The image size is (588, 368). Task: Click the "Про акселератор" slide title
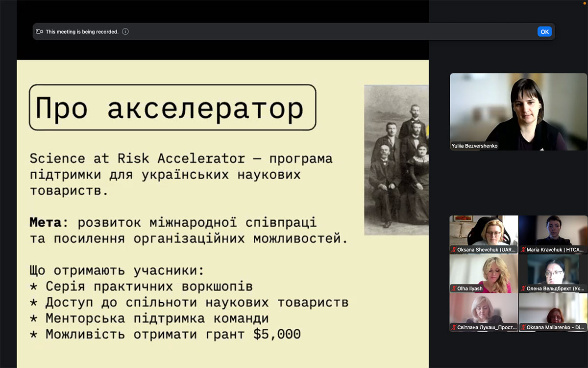pyautogui.click(x=172, y=107)
